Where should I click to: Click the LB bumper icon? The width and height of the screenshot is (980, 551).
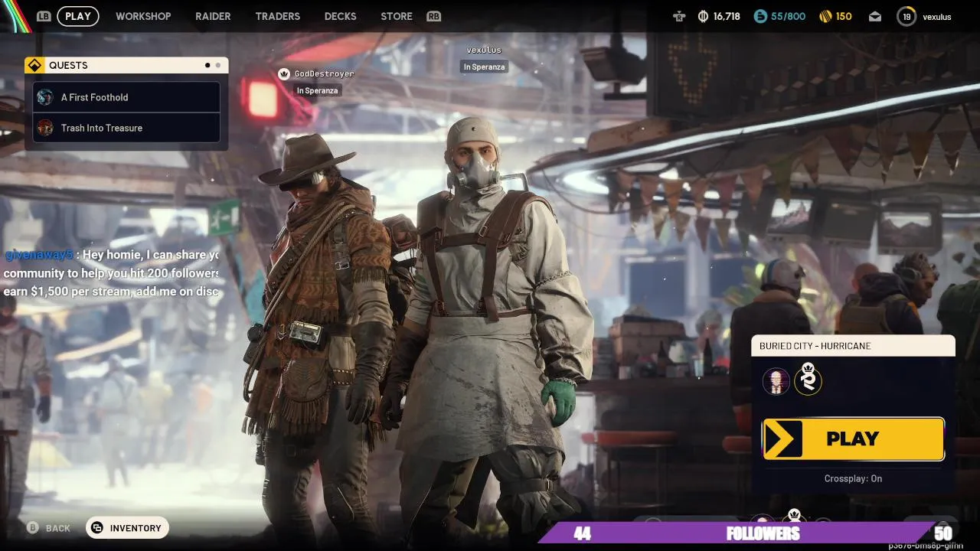point(44,16)
